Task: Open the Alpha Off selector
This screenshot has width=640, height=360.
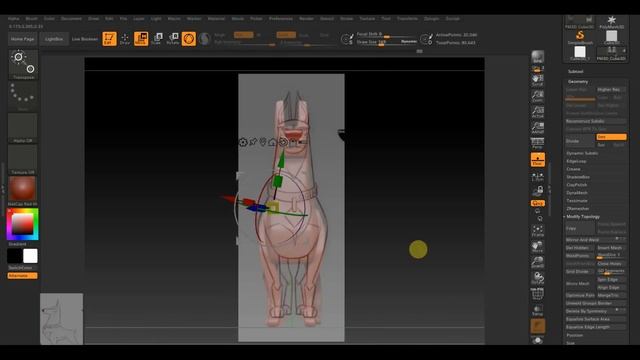Action: [x=23, y=128]
